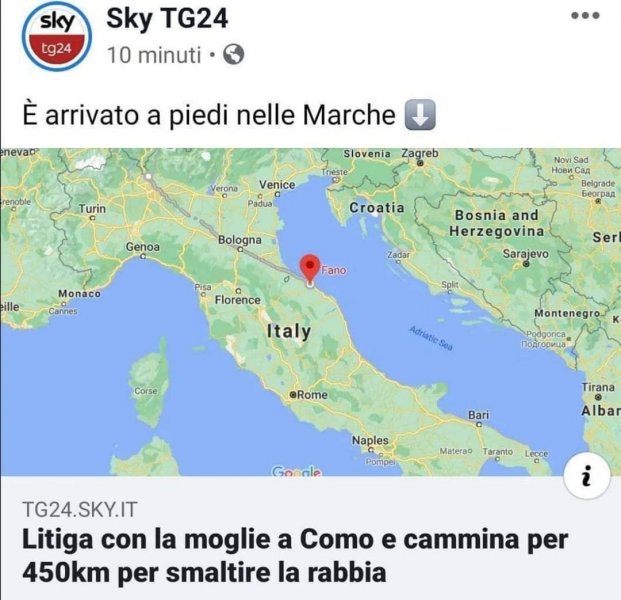Viewport: 621px width, 600px height.
Task: Click the Bologna city label
Action: [x=240, y=240]
